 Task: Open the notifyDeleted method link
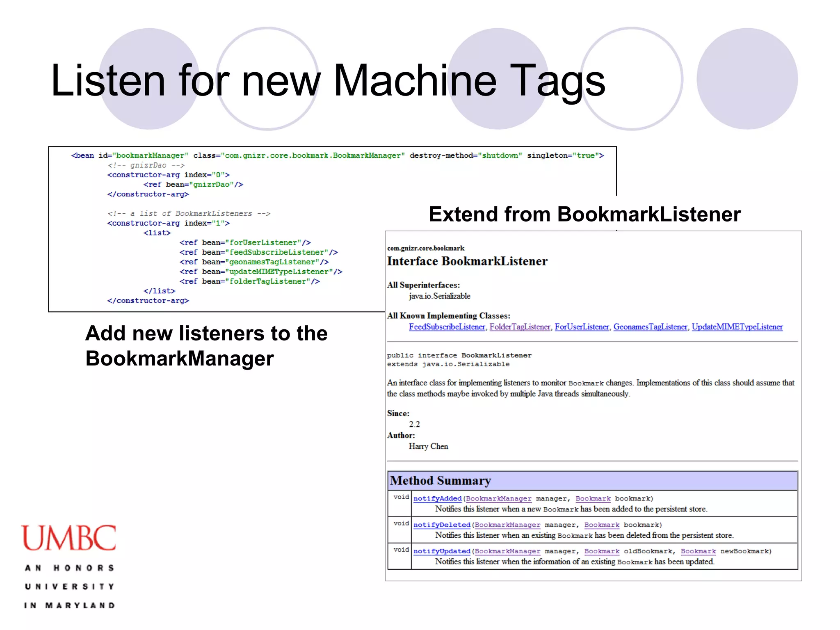[x=442, y=525]
